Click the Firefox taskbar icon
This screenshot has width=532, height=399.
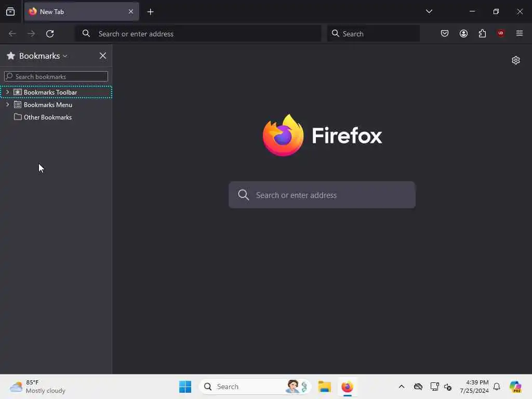[347, 387]
